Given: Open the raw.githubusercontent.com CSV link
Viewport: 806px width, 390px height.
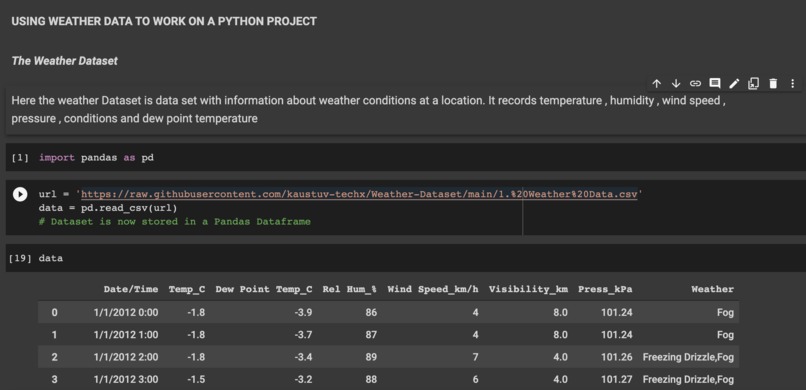Looking at the screenshot, I should coord(359,195).
